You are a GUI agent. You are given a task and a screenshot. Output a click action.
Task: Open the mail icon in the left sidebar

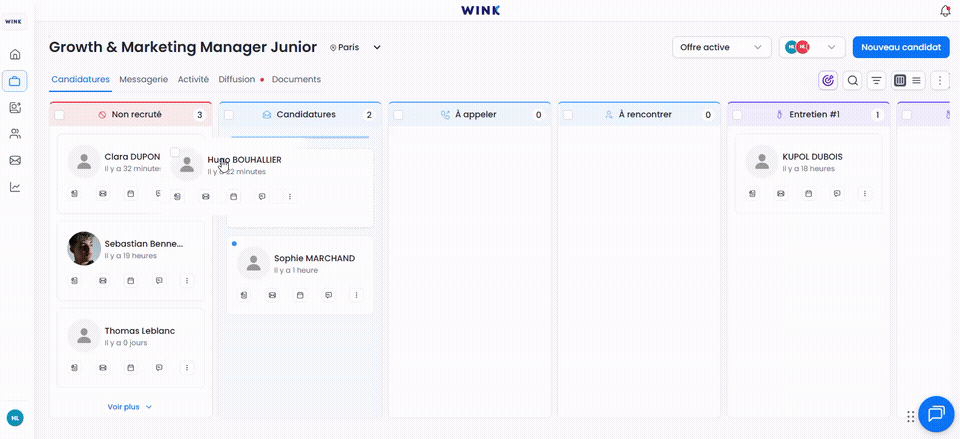[15, 160]
